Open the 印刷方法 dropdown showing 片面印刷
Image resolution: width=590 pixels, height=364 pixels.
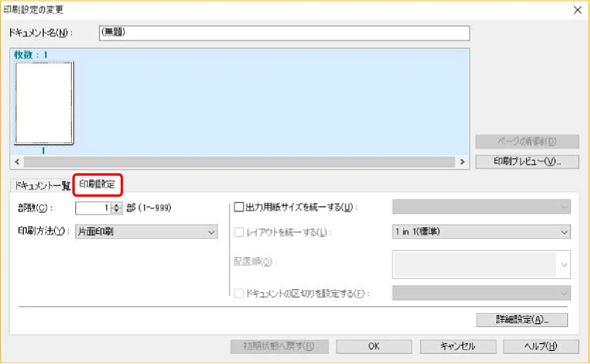[147, 232]
